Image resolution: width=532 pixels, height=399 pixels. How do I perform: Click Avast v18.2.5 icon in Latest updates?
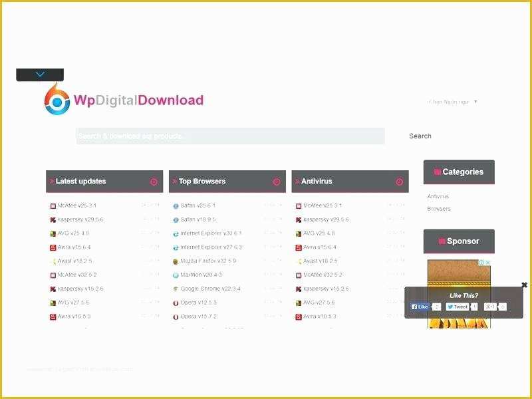coord(53,261)
